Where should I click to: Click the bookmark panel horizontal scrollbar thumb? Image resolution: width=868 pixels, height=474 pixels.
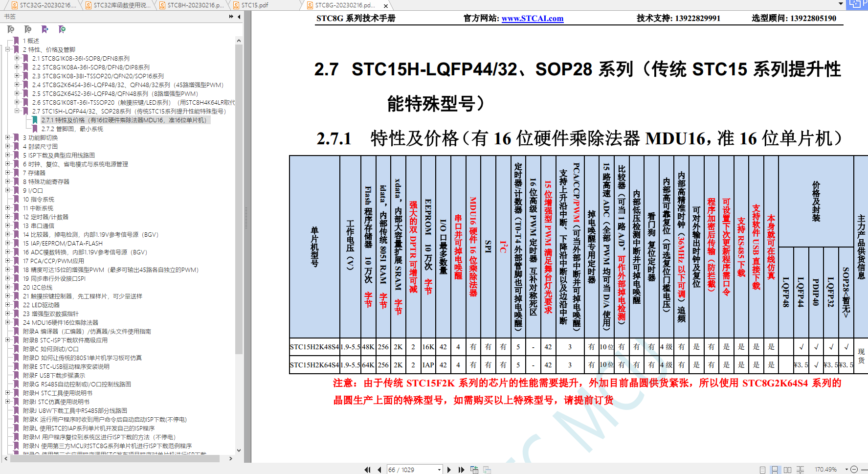(x=114, y=458)
